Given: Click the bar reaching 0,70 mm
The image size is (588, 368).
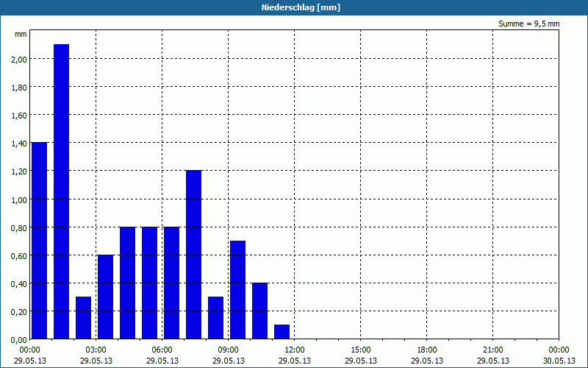Looking at the screenshot, I should tap(237, 290).
